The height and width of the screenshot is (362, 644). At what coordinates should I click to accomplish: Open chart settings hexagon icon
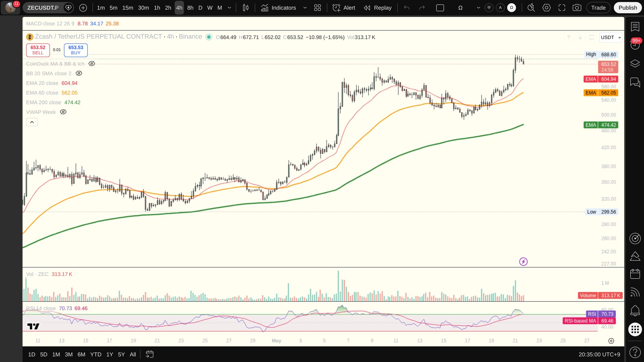(x=547, y=8)
